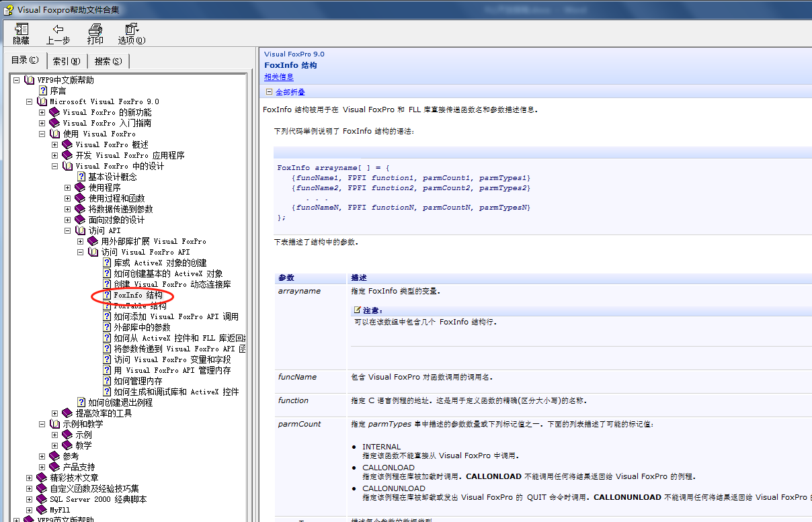Select the 示例 tree item
Image resolution: width=812 pixels, height=522 pixels.
(83, 435)
